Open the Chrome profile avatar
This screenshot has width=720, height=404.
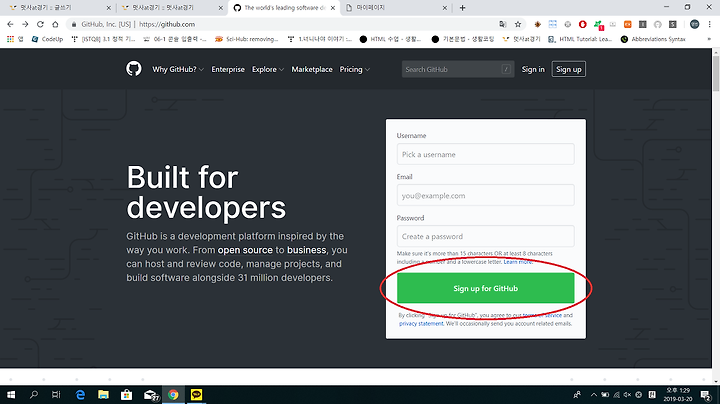pyautogui.click(x=695, y=24)
